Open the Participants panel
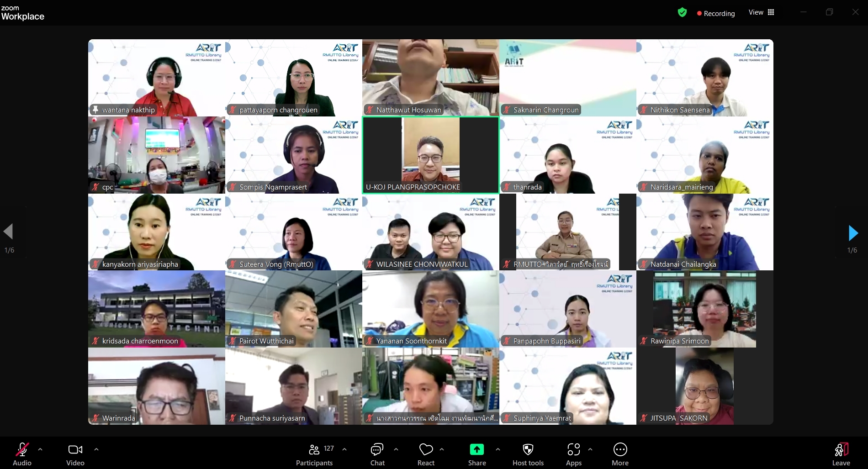The height and width of the screenshot is (469, 868). [x=314, y=454]
